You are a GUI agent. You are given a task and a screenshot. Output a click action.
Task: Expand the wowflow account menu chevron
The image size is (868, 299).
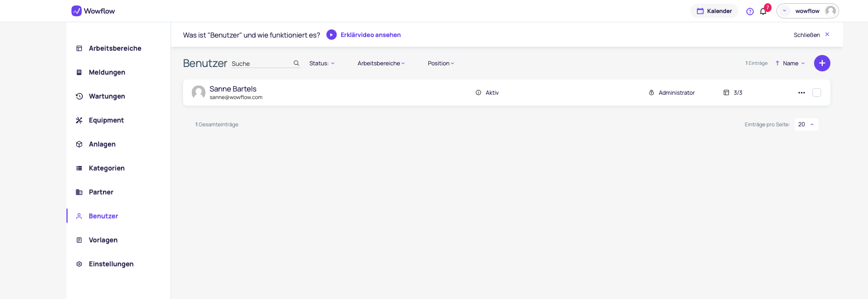coord(785,11)
